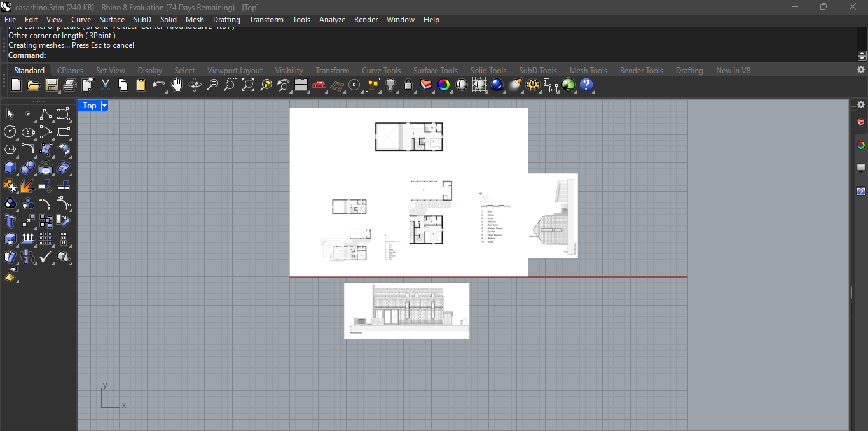Select the Pan view hand icon

pyautogui.click(x=177, y=85)
